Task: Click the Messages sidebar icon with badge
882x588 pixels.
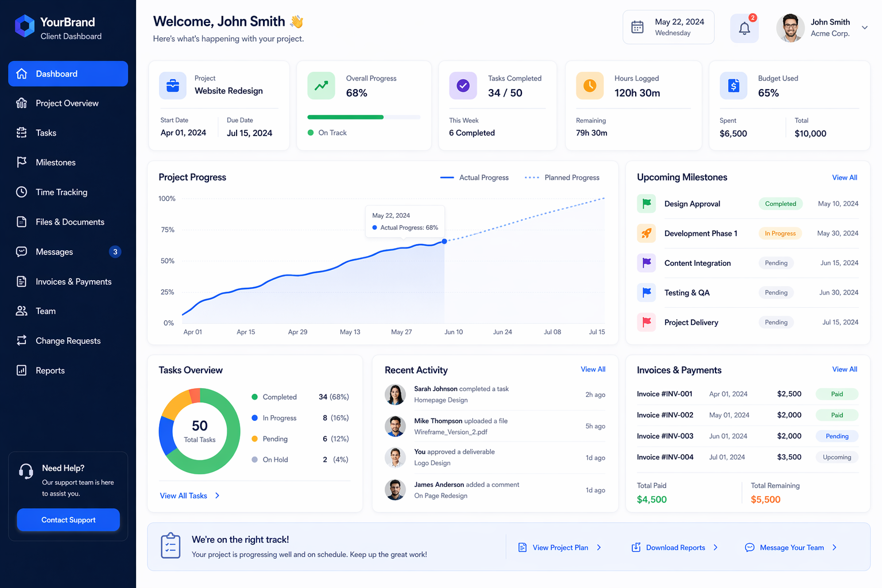Action: click(x=21, y=252)
